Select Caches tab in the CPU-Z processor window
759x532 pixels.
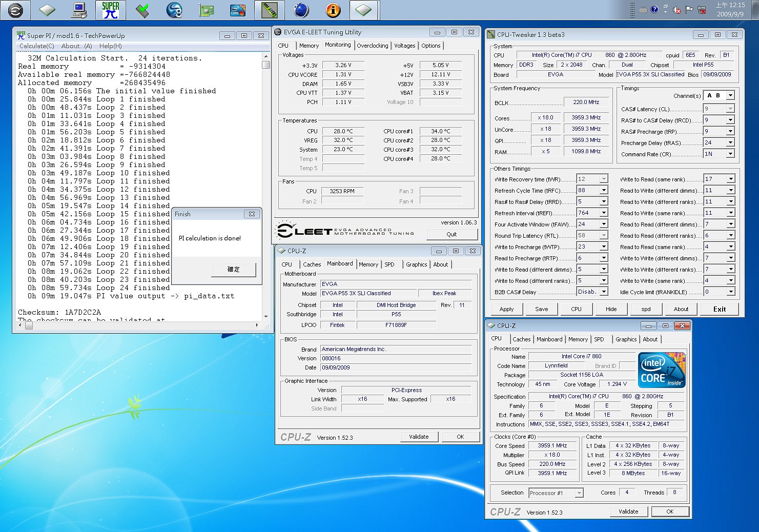tap(522, 339)
